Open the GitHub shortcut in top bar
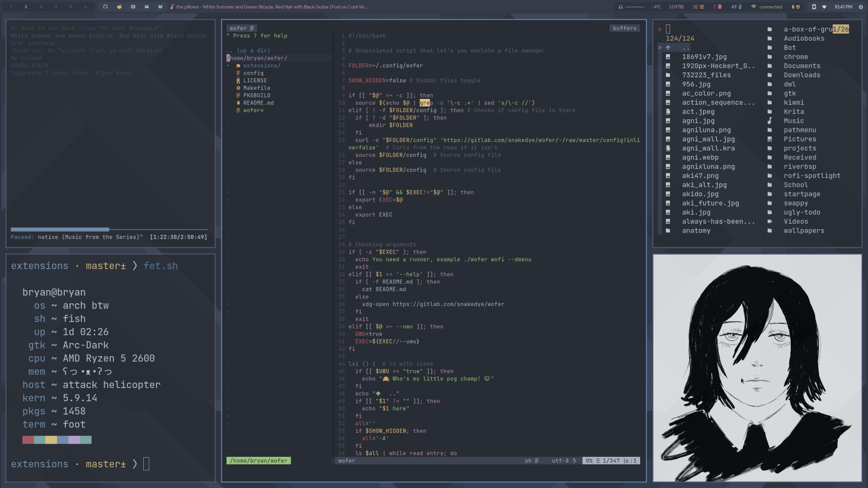The width and height of the screenshot is (868, 488). pos(105,7)
